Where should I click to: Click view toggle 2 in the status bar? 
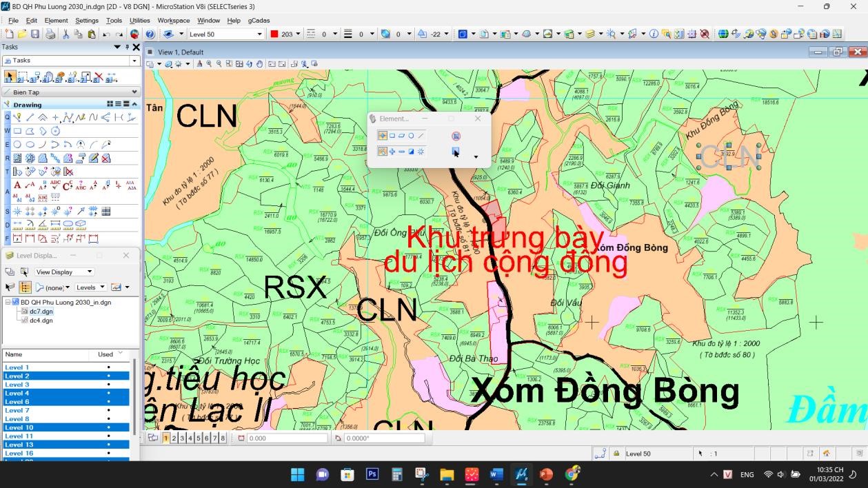click(173, 438)
